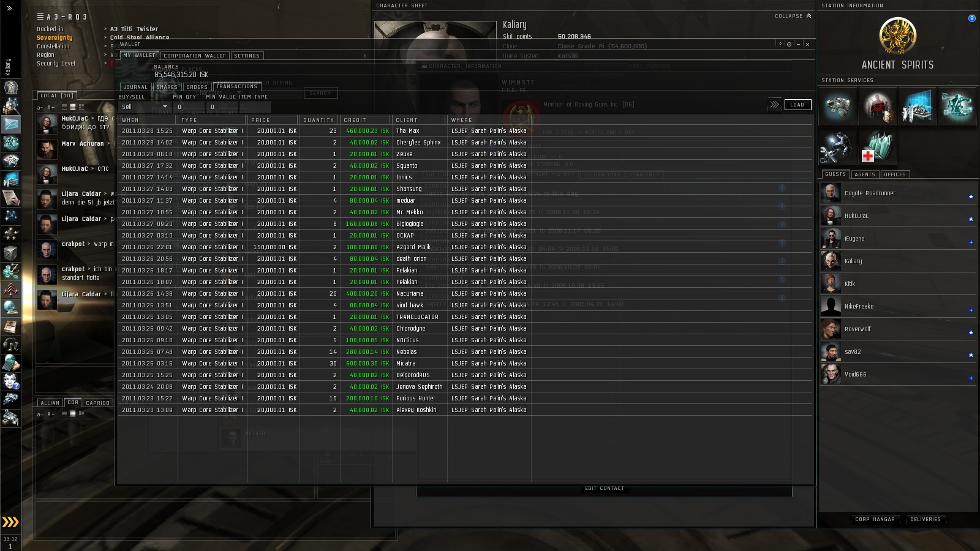The height and width of the screenshot is (551, 980).
Task: Open the Assets safe icon in the sidebar
Action: tap(10, 252)
